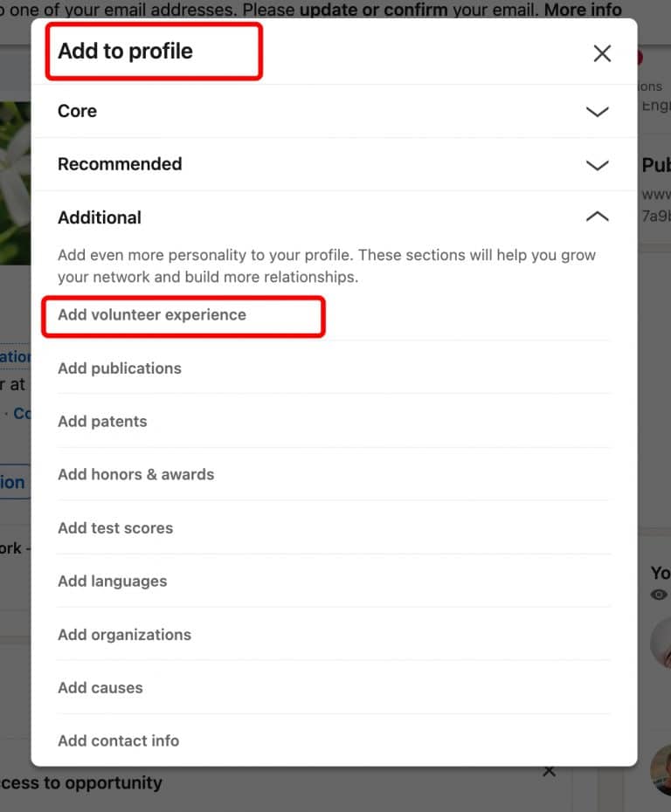Select Add publications
Screen dimensions: 671x812
(x=120, y=368)
